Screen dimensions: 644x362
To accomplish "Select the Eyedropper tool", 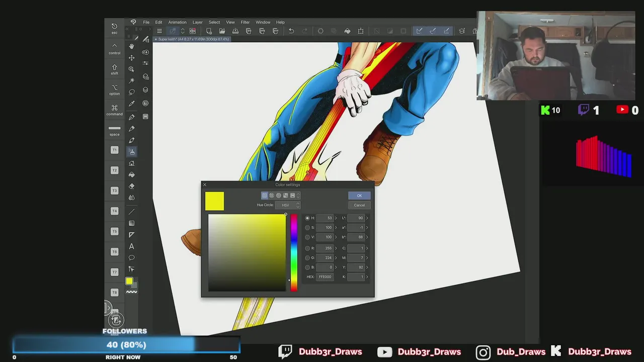I will coord(132,104).
